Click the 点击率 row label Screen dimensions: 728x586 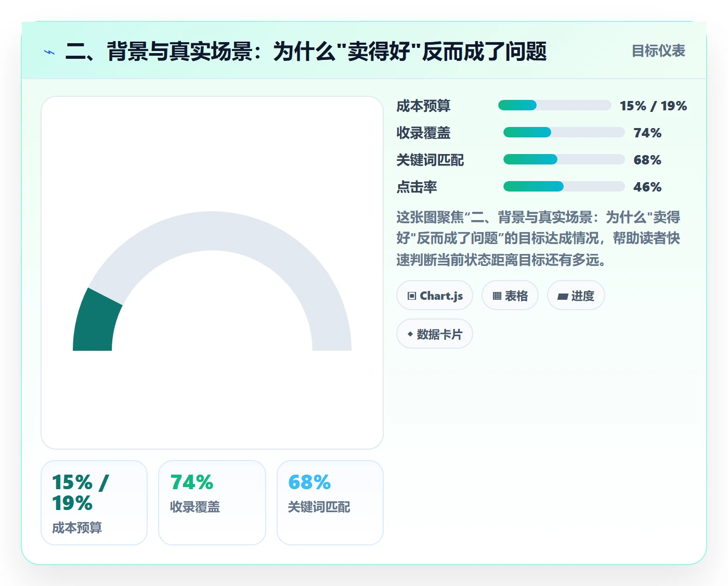(417, 187)
